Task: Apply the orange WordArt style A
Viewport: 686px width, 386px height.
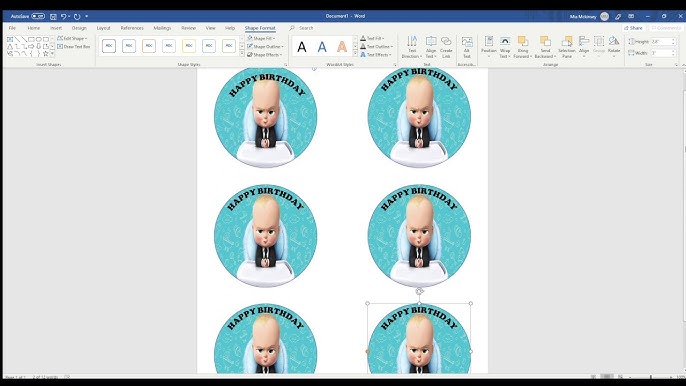Action: [x=342, y=47]
